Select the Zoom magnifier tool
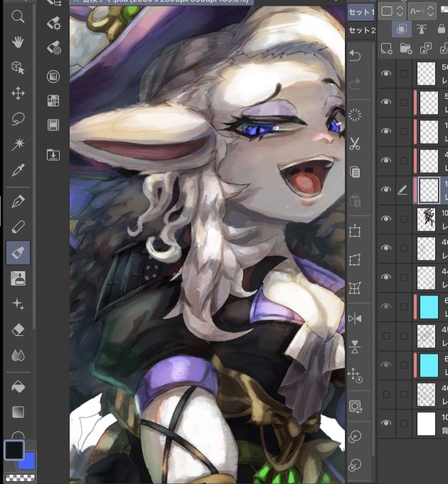The image size is (448, 484). click(x=18, y=16)
